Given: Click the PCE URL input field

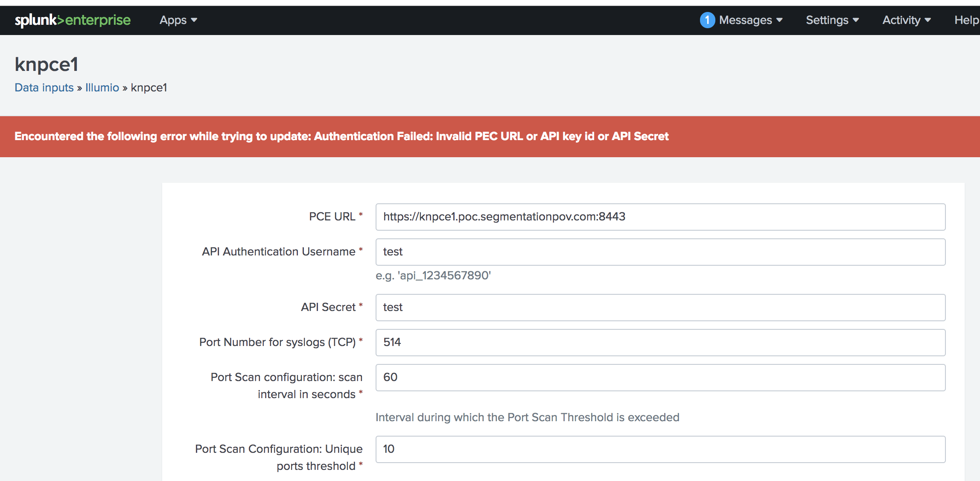Looking at the screenshot, I should 660,217.
